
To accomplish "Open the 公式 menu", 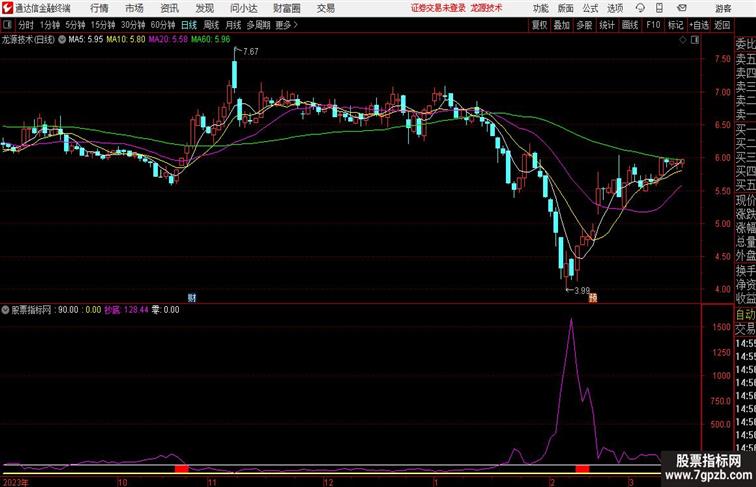I will point(590,8).
